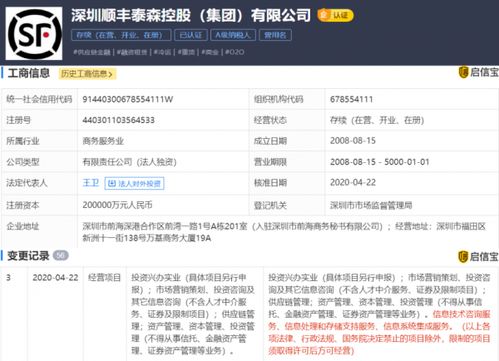Click the SF company logo
This screenshot has width=499, height=361.
(34, 34)
